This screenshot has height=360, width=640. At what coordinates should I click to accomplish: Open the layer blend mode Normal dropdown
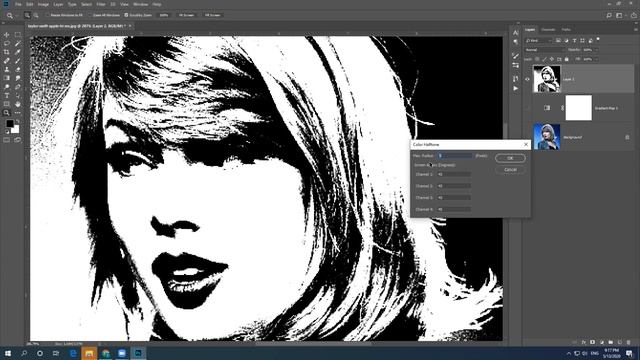pos(544,50)
